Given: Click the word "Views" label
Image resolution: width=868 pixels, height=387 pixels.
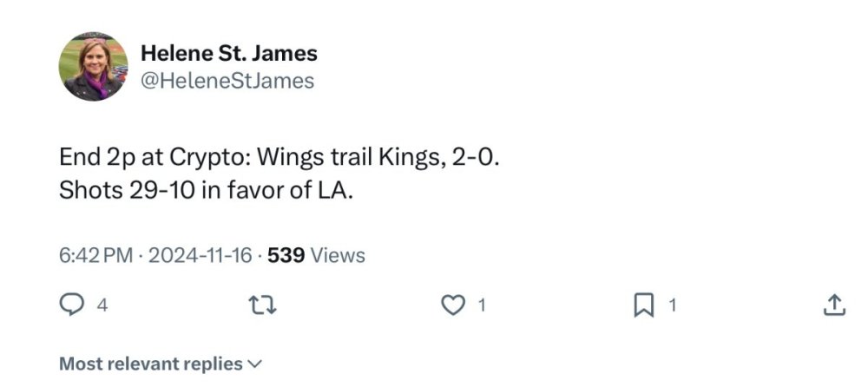Looking at the screenshot, I should pos(338,256).
